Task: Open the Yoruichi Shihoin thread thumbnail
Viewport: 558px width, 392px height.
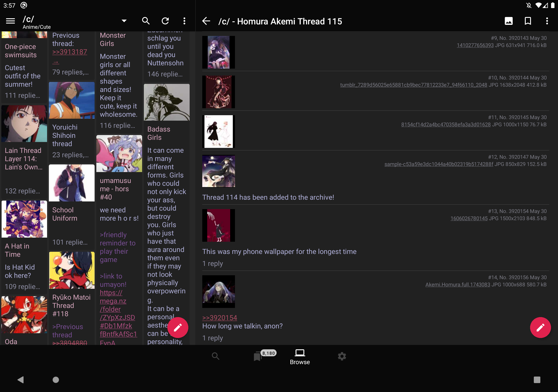Action: point(72,100)
